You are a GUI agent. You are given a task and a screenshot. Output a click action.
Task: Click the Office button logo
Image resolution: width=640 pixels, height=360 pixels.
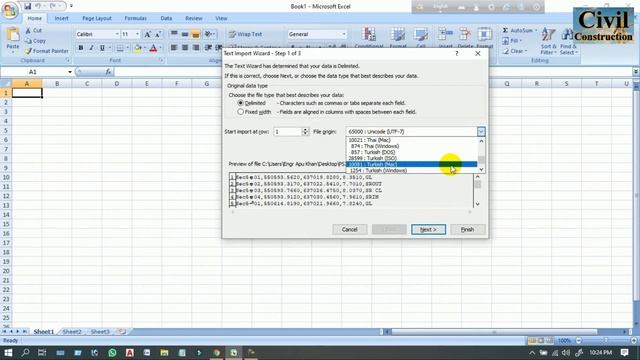click(x=9, y=10)
